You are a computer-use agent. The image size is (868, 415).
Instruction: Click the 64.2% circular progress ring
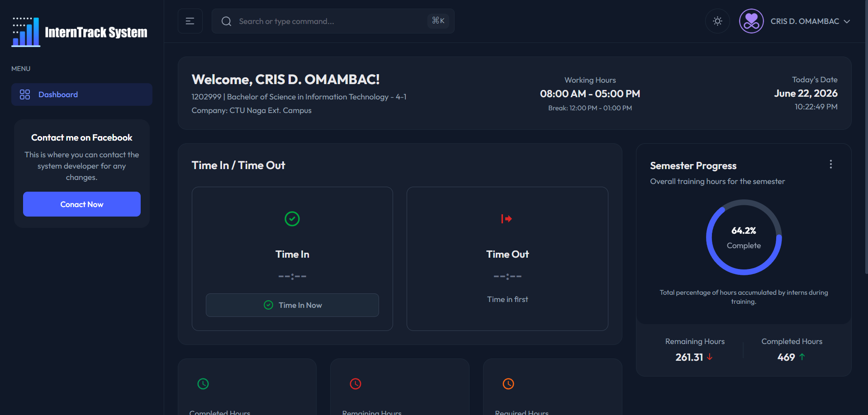[x=744, y=237]
